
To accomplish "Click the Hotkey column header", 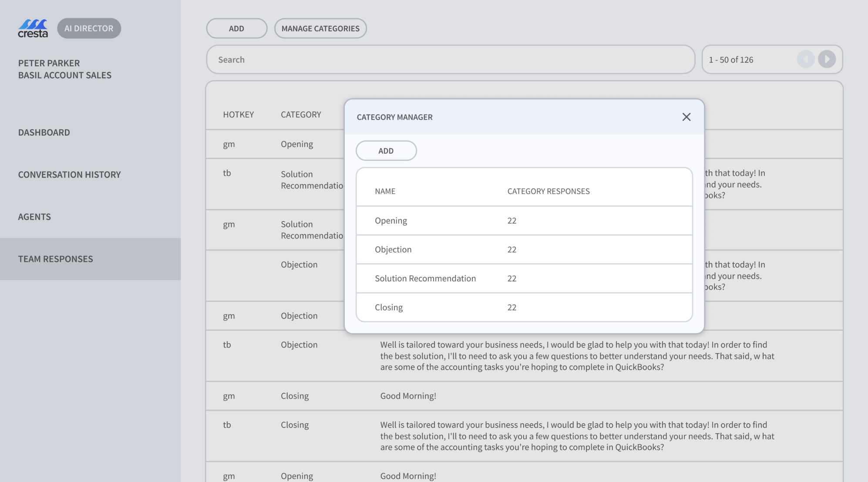I will 238,114.
